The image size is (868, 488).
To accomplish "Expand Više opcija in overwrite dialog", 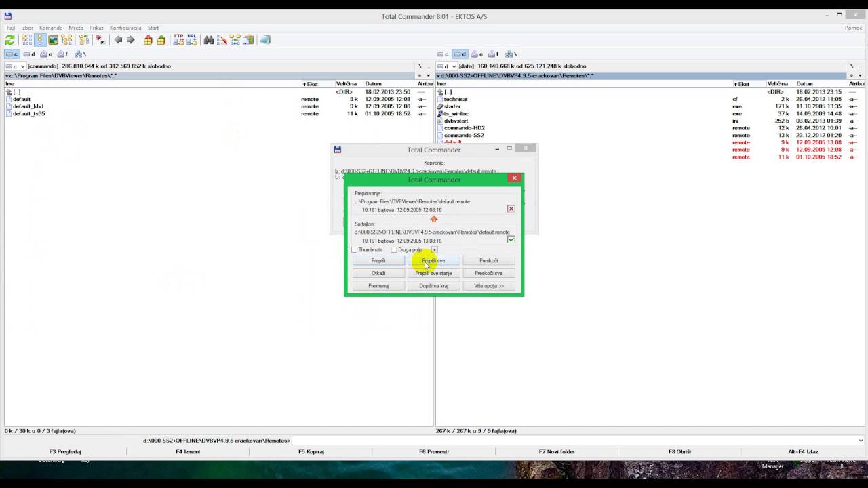I will [489, 286].
